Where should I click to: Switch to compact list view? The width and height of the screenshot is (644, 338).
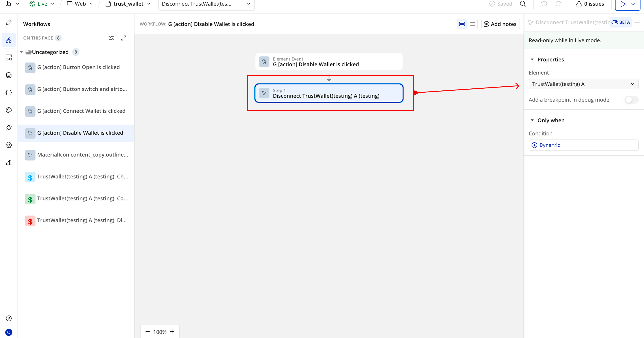pos(472,24)
